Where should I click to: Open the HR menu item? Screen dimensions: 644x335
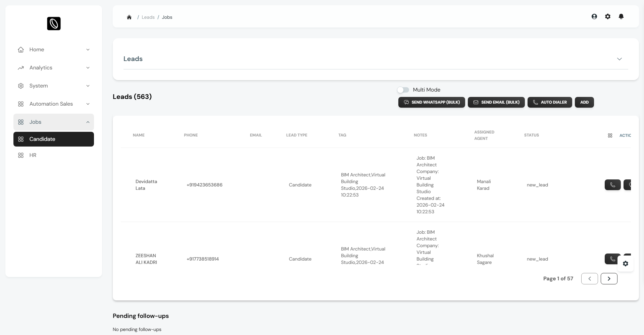pos(54,155)
